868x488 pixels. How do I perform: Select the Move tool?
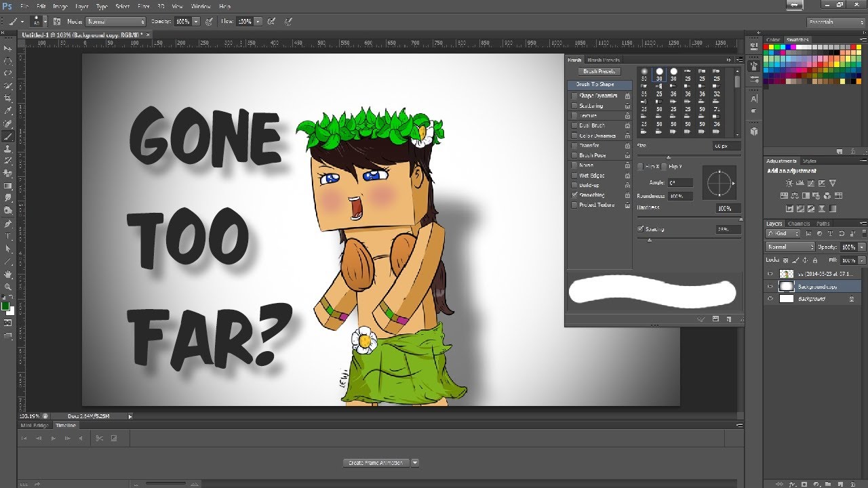(8, 49)
